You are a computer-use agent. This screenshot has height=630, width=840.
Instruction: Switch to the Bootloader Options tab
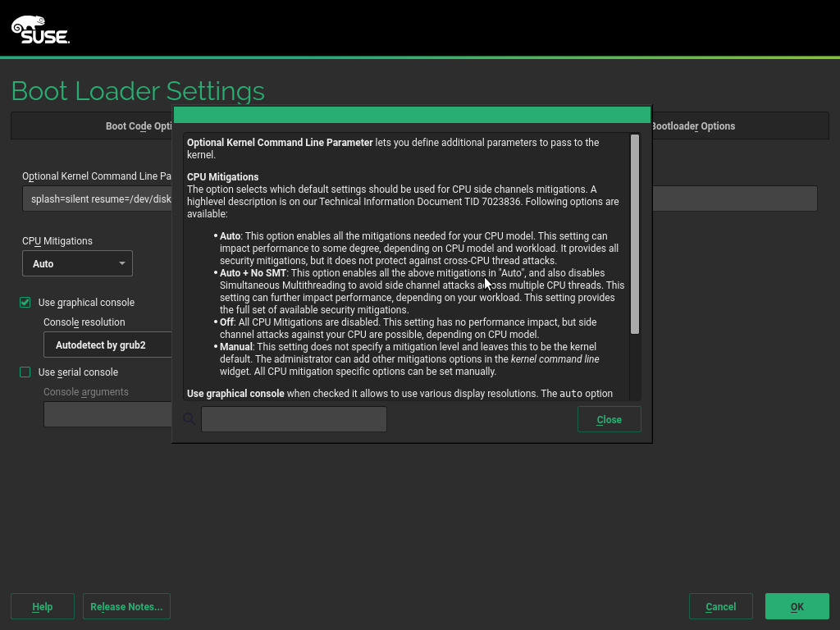[x=693, y=126]
